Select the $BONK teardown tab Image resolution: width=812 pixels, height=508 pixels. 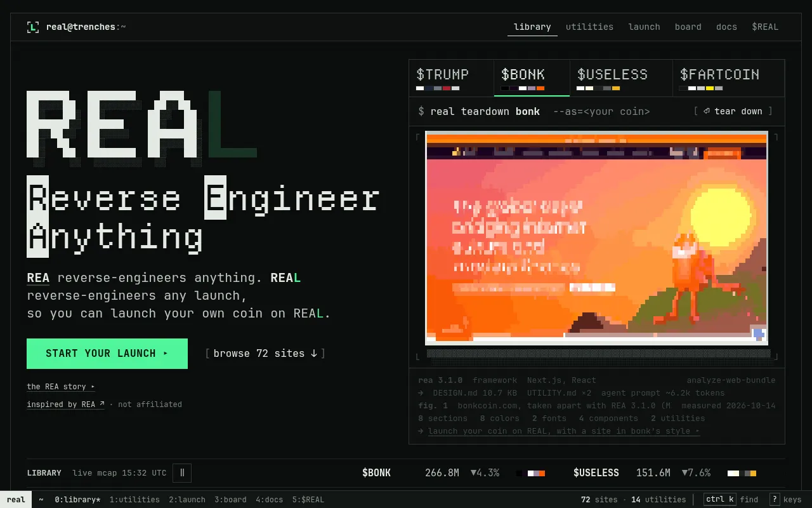click(532, 78)
